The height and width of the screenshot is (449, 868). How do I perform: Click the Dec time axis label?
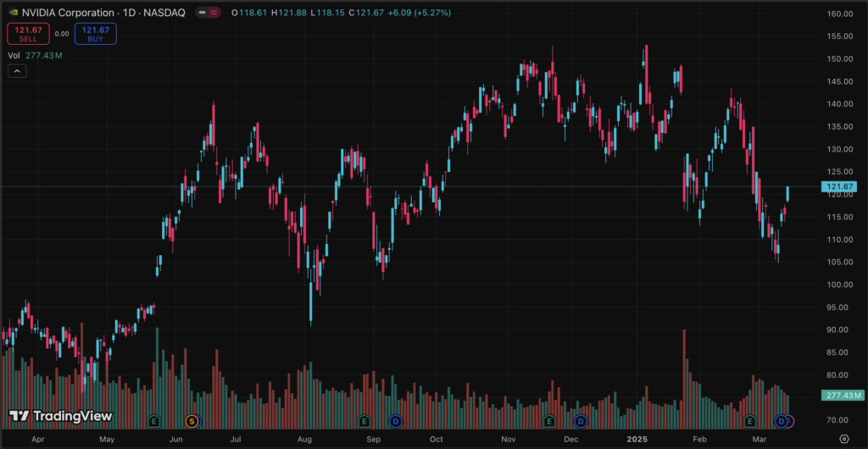[571, 440]
